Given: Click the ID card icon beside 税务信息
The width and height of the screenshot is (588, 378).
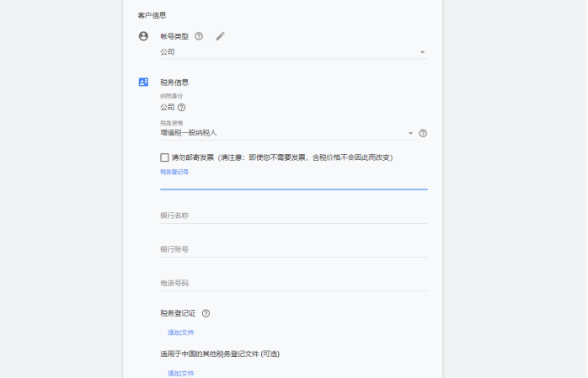Looking at the screenshot, I should click(x=143, y=83).
